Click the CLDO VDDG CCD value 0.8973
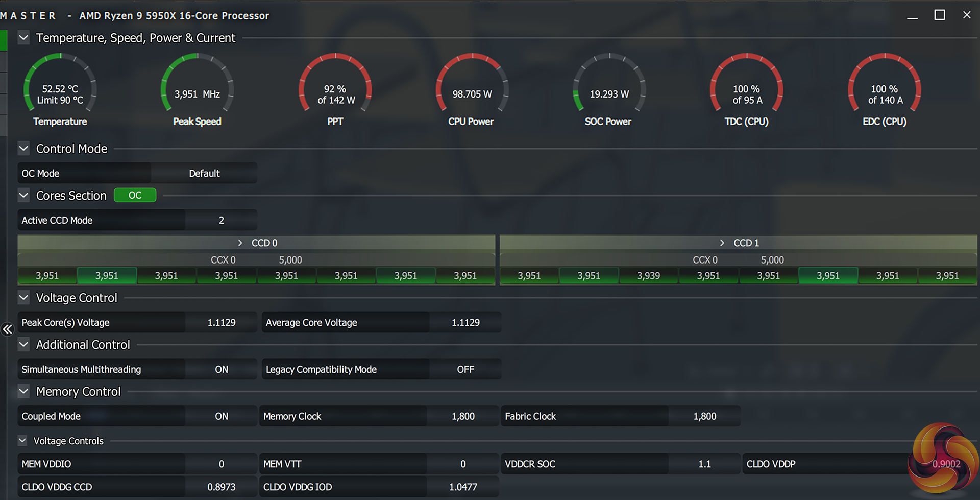This screenshot has width=980, height=500. point(222,487)
